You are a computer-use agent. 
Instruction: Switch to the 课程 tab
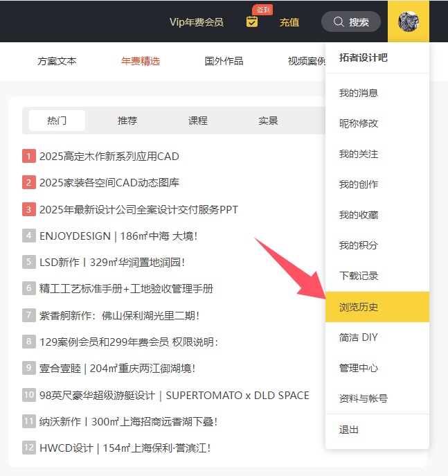coord(198,121)
